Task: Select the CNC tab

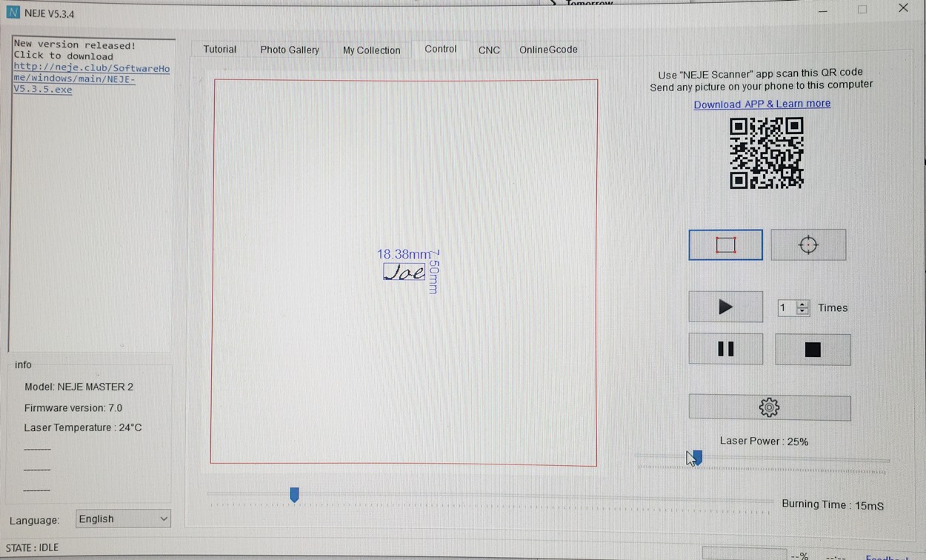Action: coord(489,50)
